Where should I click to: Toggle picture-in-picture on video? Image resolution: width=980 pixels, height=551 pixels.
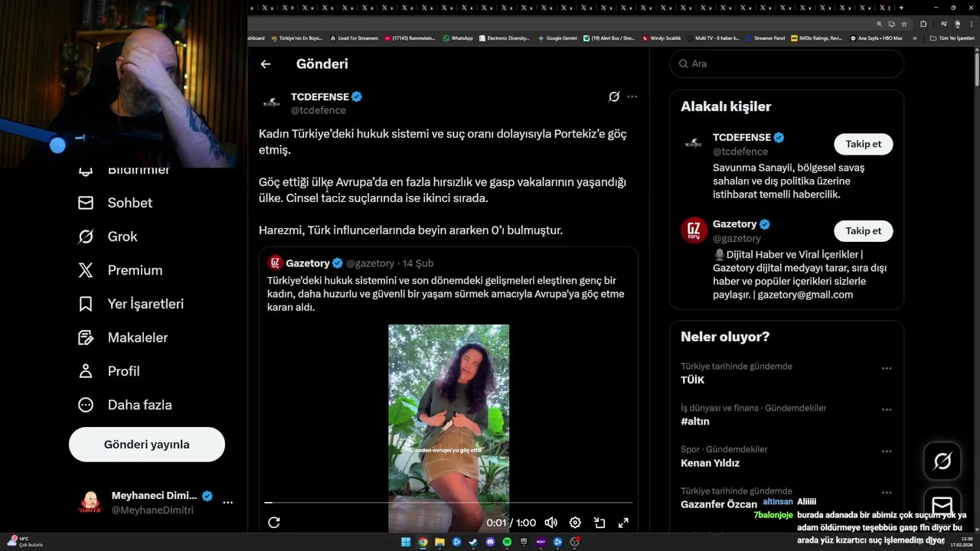pyautogui.click(x=599, y=523)
